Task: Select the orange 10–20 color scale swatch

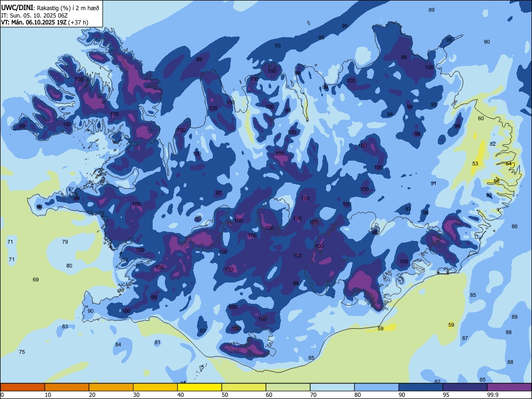Action: click(x=67, y=387)
